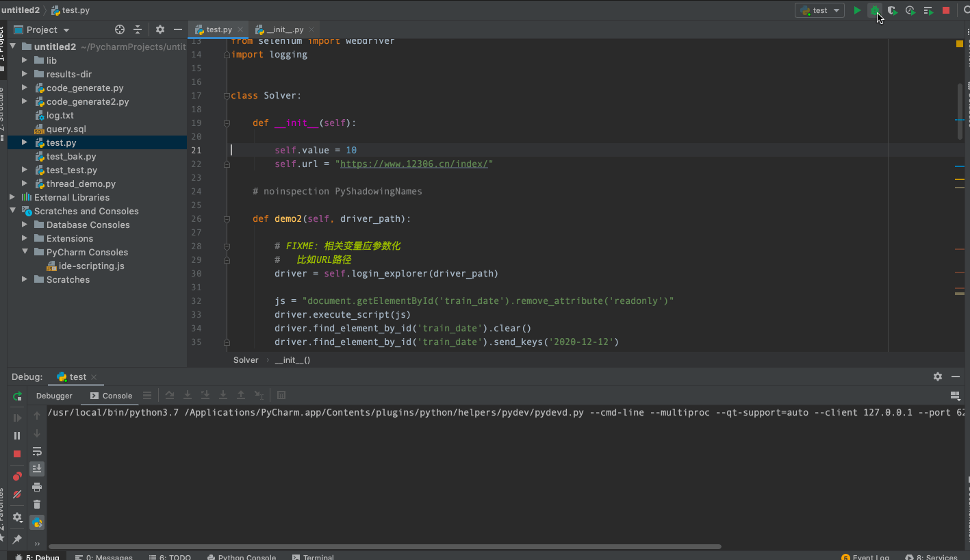
Task: Close the 'test' debug session tab
Action: tap(94, 377)
